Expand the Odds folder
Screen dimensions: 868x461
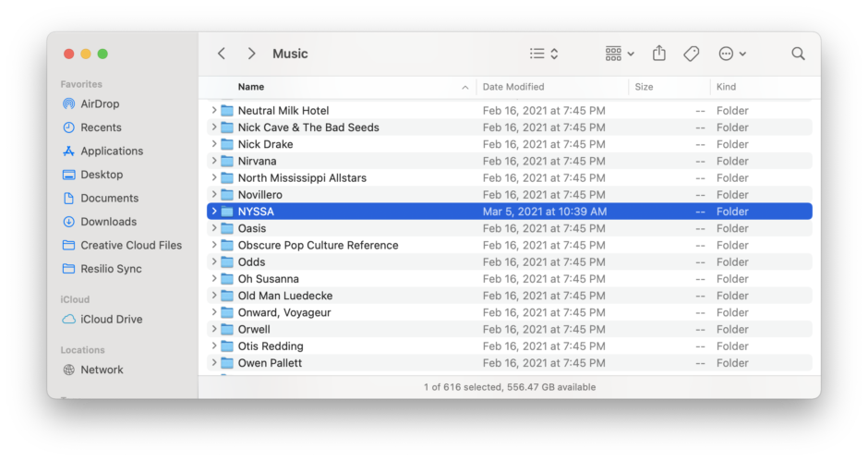(x=213, y=261)
